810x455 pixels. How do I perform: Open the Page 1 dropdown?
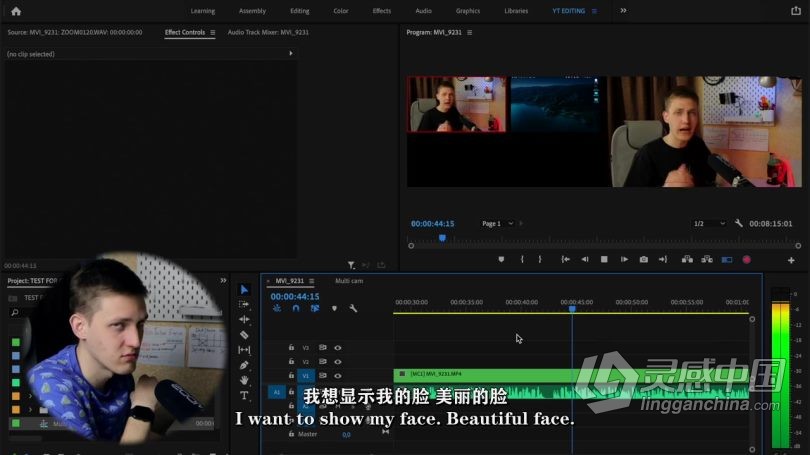pyautogui.click(x=497, y=223)
